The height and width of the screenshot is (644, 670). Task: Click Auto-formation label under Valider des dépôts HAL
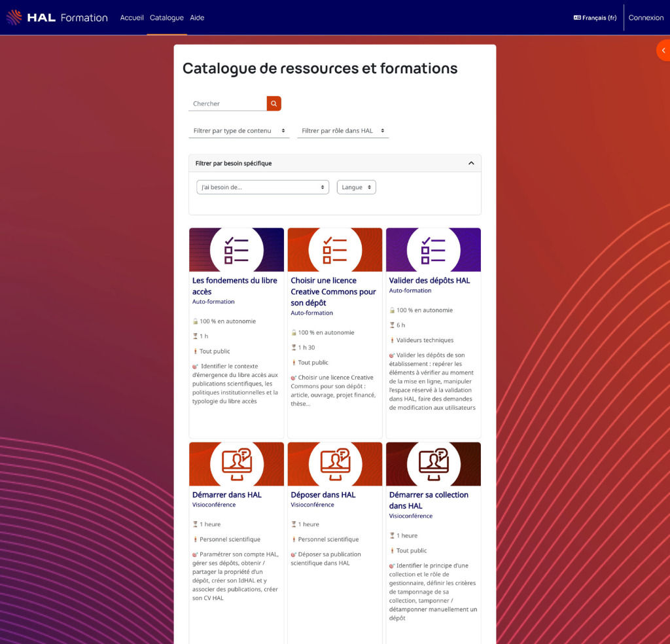410,291
